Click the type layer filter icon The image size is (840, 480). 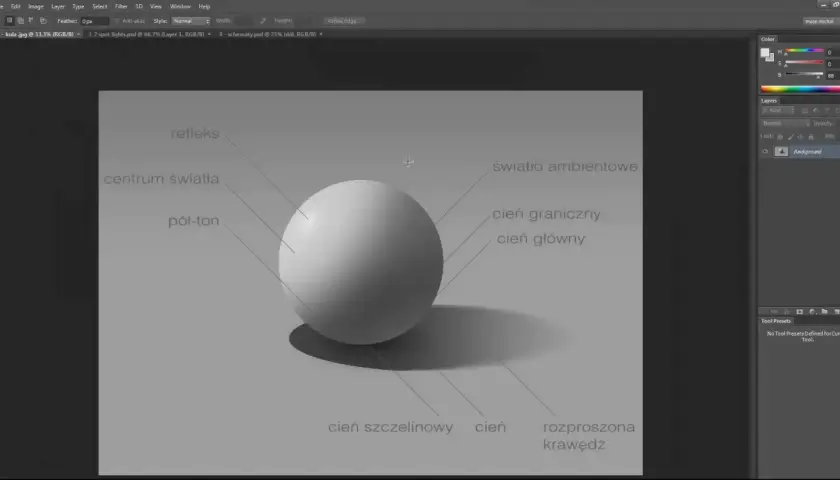click(x=827, y=110)
